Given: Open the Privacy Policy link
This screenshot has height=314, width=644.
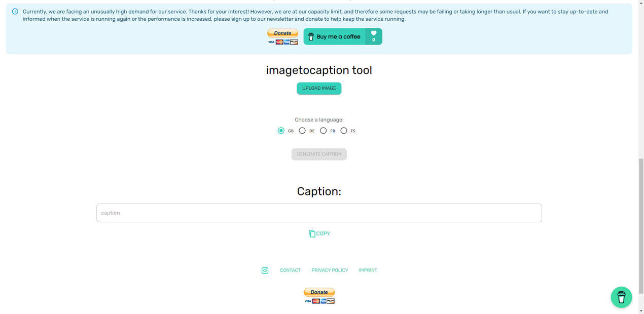Looking at the screenshot, I should pos(329,270).
